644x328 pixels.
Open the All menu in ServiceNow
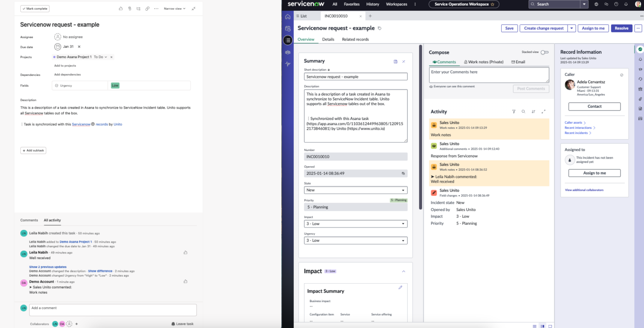335,4
